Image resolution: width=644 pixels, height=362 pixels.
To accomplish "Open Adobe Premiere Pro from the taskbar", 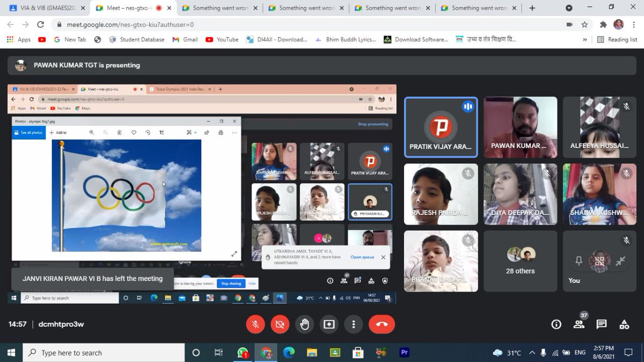I will coord(405,353).
